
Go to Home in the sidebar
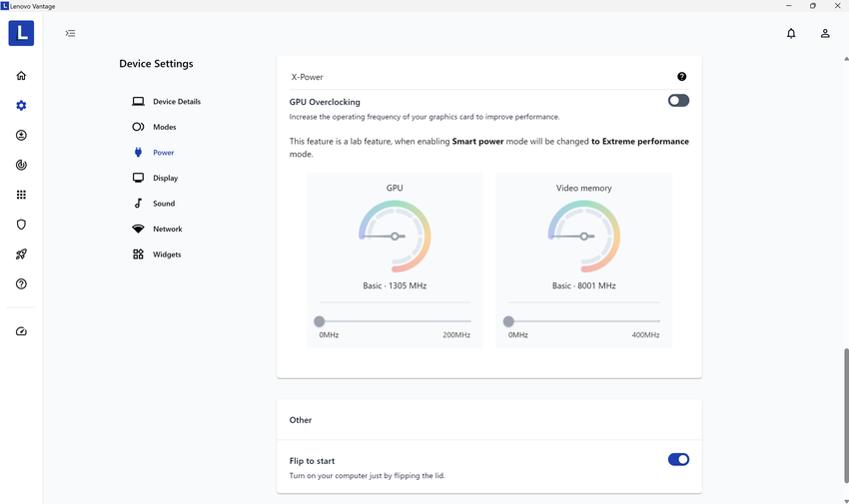click(x=21, y=76)
